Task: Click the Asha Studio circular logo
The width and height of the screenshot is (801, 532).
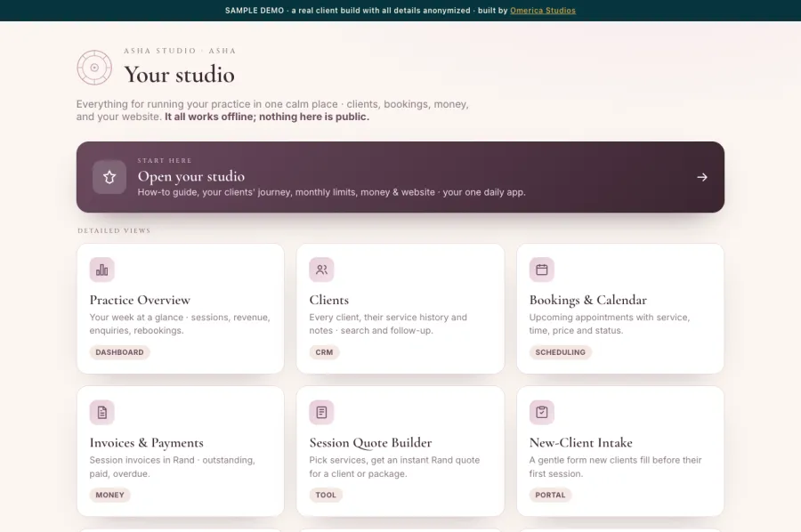Action: pos(94,68)
